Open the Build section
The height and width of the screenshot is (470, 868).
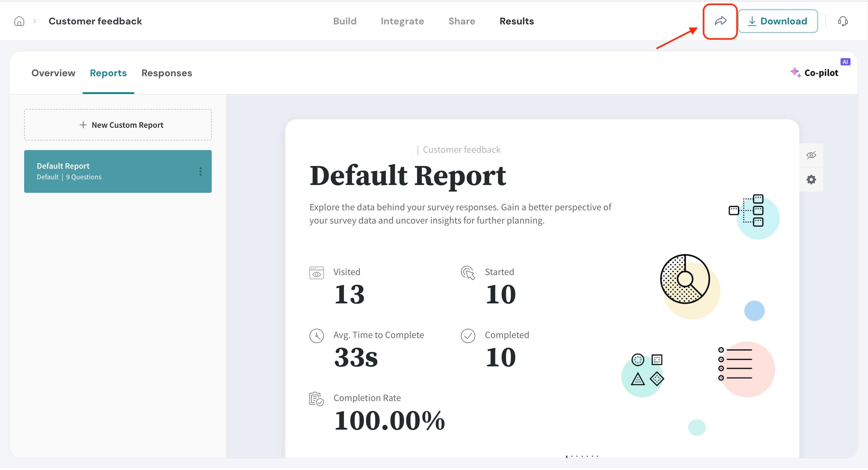(344, 21)
